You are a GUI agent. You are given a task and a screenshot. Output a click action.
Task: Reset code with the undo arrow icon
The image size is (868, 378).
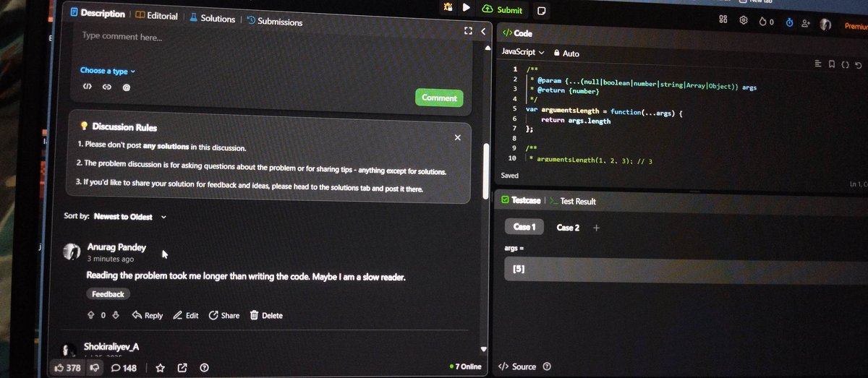click(858, 65)
